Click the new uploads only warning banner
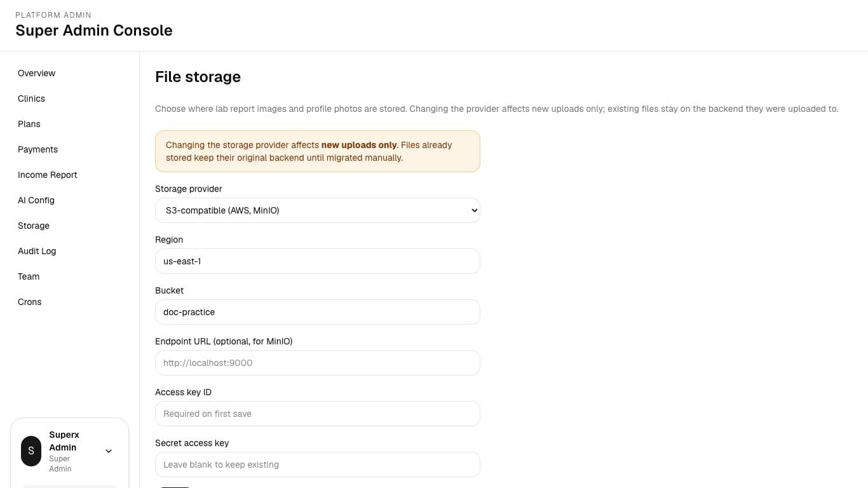The height and width of the screenshot is (488, 868). [x=317, y=151]
